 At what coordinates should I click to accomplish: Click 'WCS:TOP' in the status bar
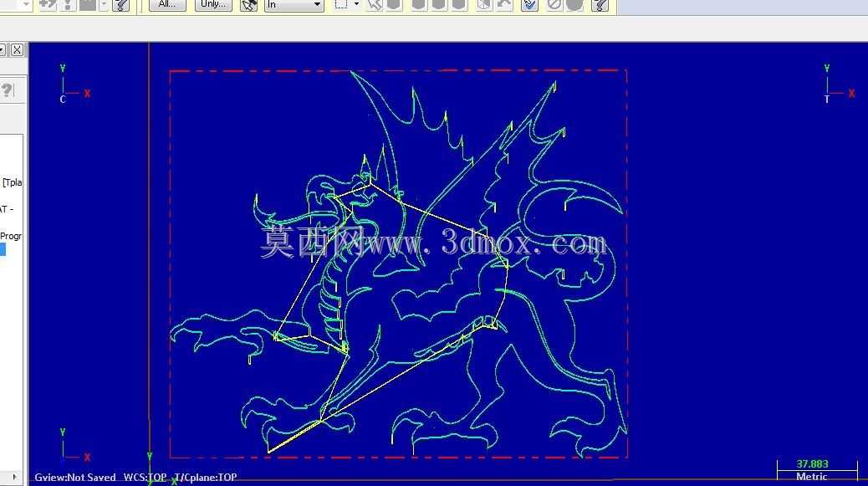pyautogui.click(x=145, y=477)
